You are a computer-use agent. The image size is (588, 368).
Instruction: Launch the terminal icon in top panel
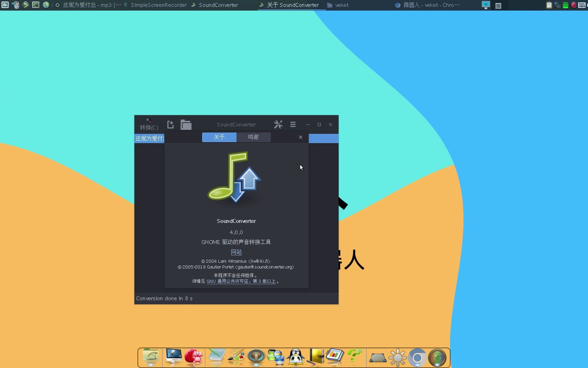click(x=36, y=5)
